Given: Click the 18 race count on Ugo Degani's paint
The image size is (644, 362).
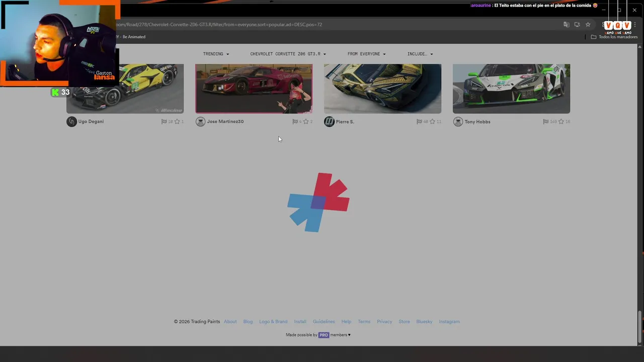Looking at the screenshot, I should (170, 122).
